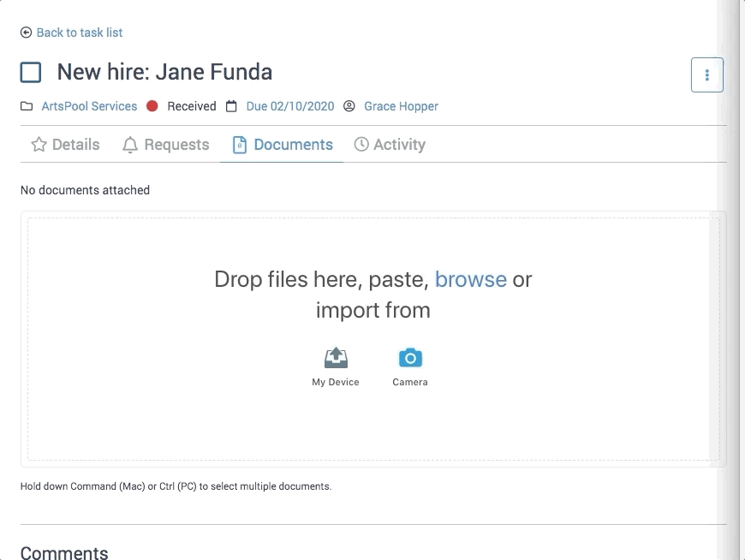Click the Comments heading
The image size is (745, 560).
tap(64, 552)
